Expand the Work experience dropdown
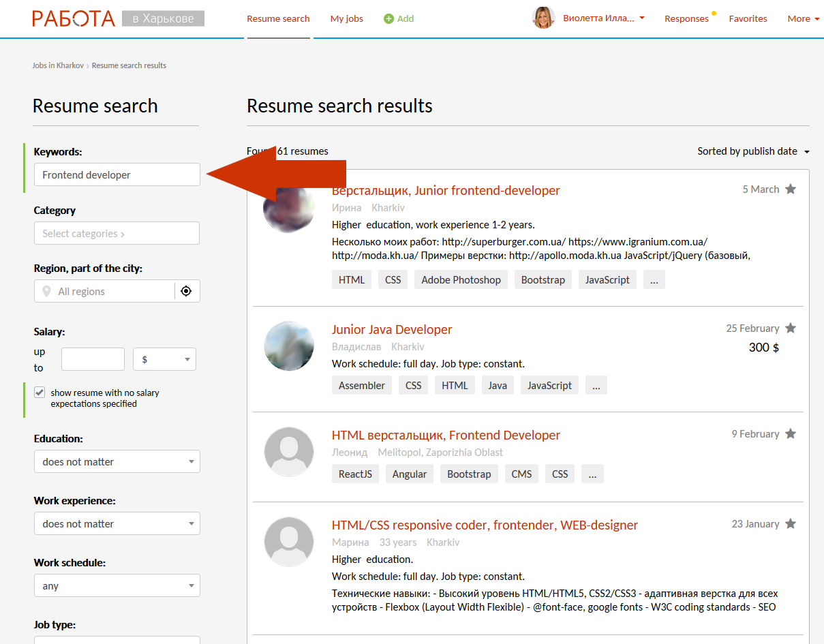 click(117, 524)
